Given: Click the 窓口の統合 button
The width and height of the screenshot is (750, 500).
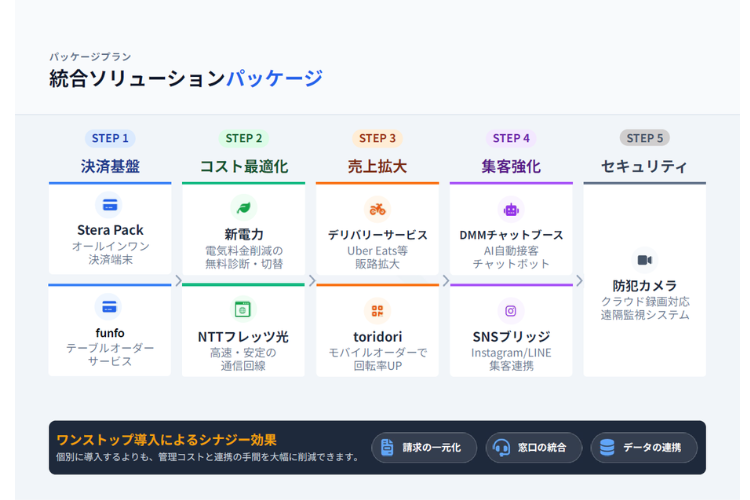Looking at the screenshot, I should [533, 448].
